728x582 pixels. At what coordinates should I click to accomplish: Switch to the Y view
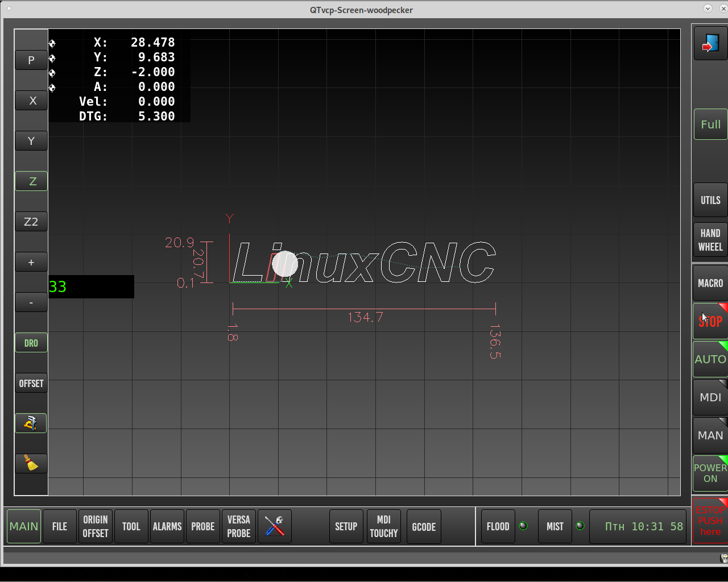click(31, 141)
